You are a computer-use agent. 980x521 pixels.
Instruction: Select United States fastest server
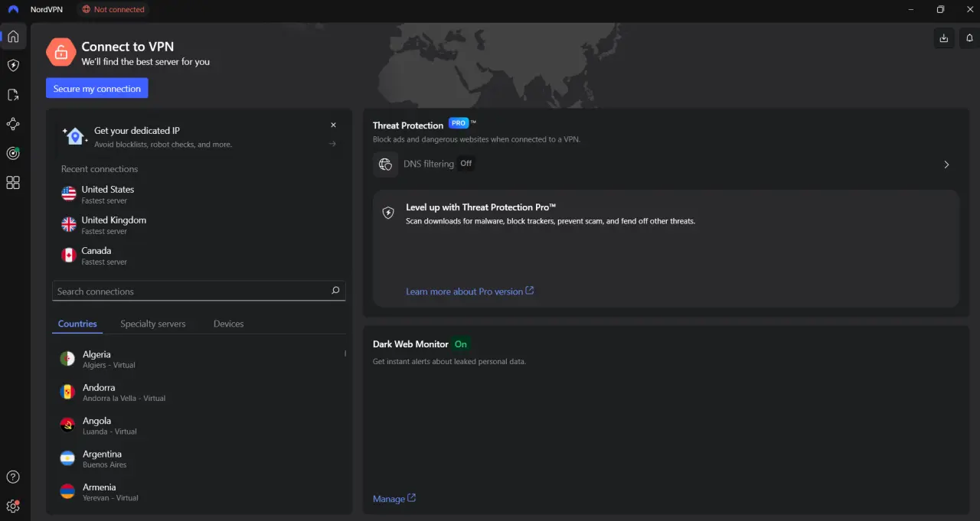tap(199, 194)
